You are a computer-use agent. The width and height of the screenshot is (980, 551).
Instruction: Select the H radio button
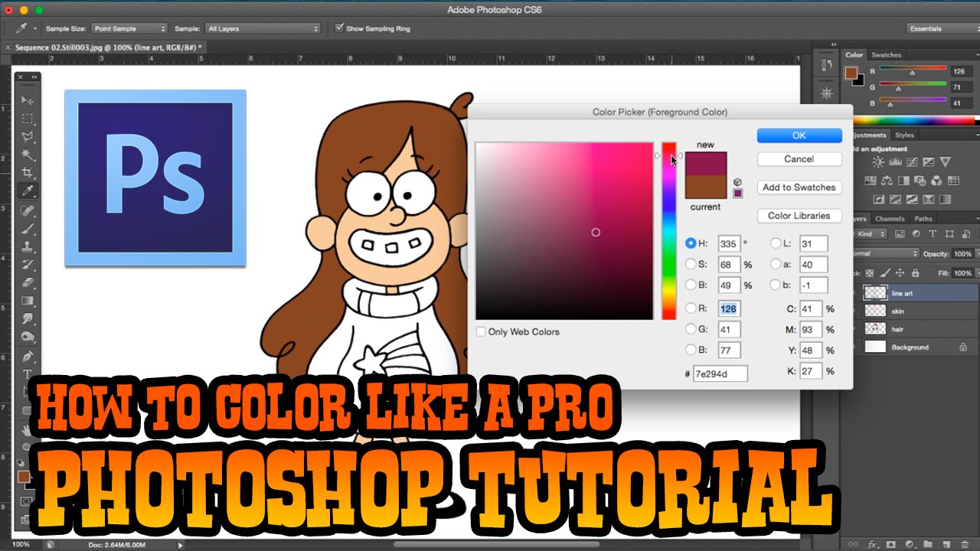coord(691,243)
